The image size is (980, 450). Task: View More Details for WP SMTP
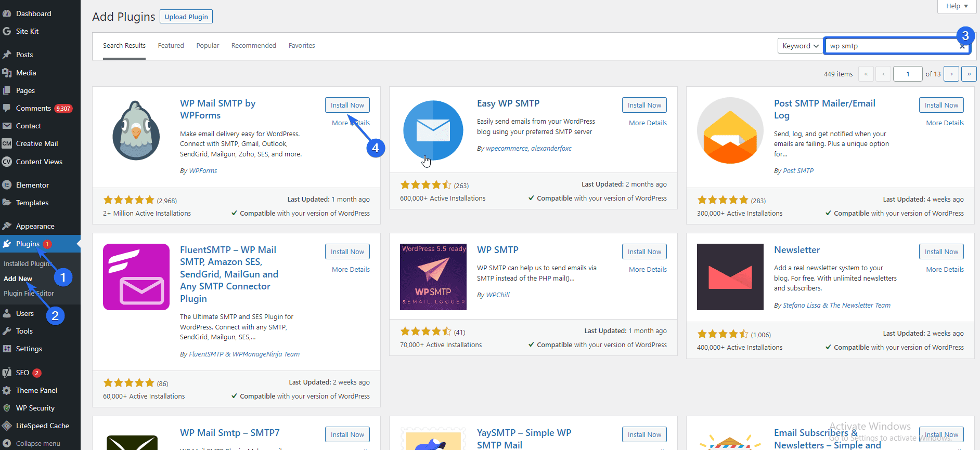(648, 270)
